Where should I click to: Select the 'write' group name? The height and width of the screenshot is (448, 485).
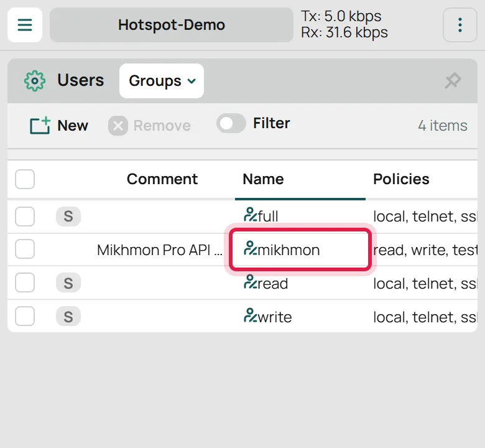pos(275,317)
